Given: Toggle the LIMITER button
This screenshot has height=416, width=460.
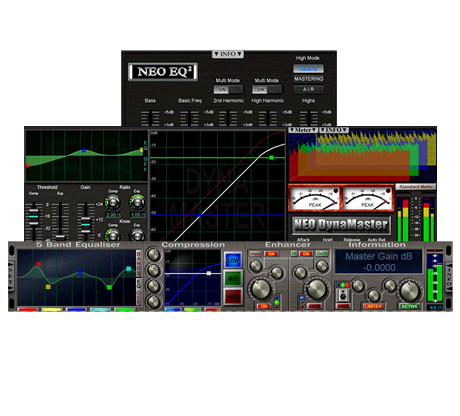Looking at the screenshot, I should [373, 306].
